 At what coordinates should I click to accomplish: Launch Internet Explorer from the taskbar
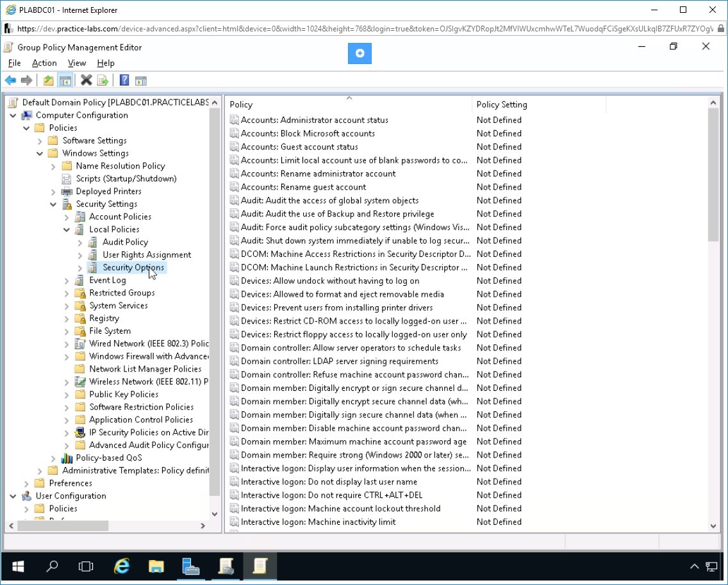click(122, 566)
